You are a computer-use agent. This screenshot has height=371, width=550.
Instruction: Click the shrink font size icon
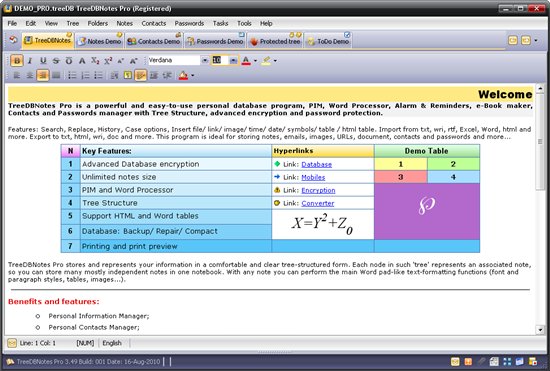point(121,61)
